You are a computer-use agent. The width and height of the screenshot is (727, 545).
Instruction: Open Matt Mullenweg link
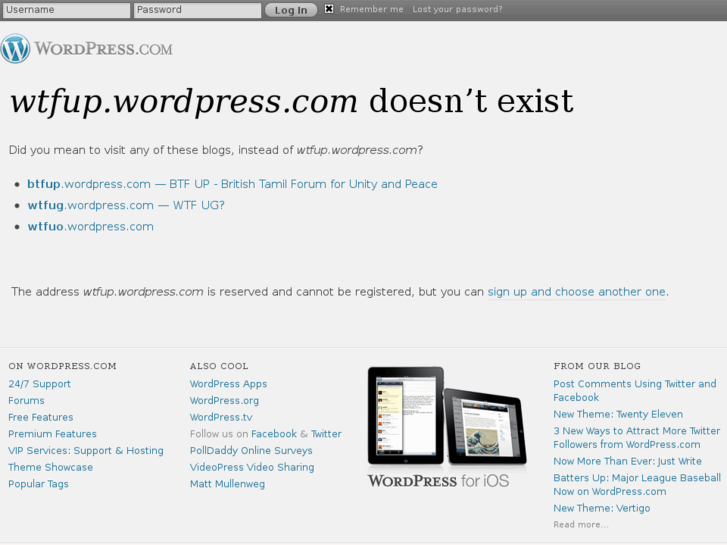pyautogui.click(x=228, y=484)
